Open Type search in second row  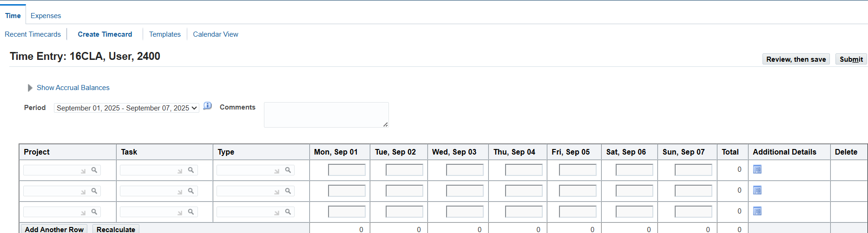288,191
